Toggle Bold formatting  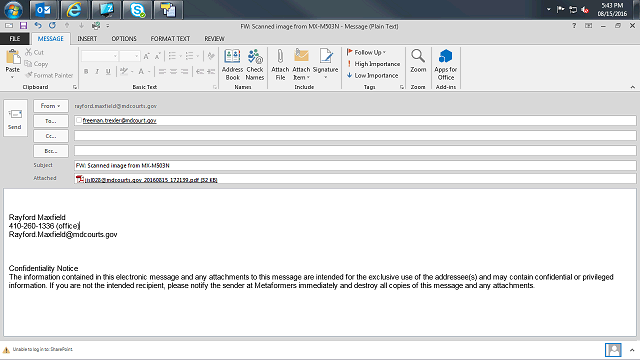86,71
